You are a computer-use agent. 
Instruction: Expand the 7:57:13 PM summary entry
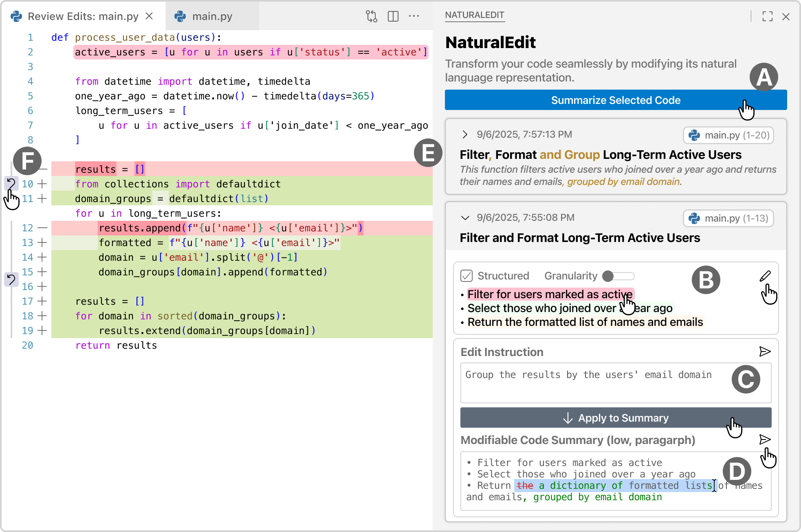click(464, 134)
